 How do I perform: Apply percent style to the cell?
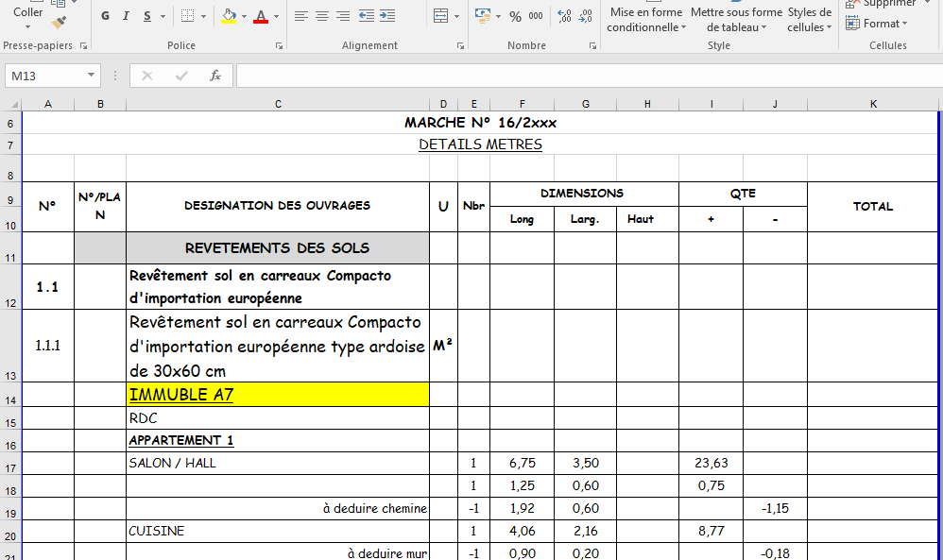(x=515, y=16)
